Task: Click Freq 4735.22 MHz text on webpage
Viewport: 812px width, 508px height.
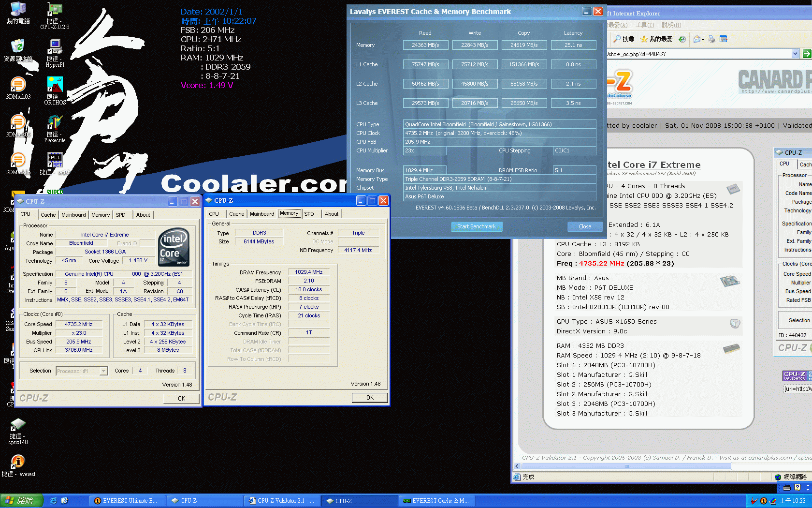Action: [615, 264]
